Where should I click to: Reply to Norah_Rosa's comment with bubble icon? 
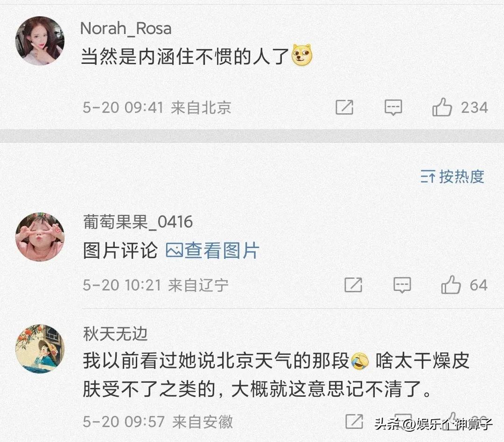393,107
